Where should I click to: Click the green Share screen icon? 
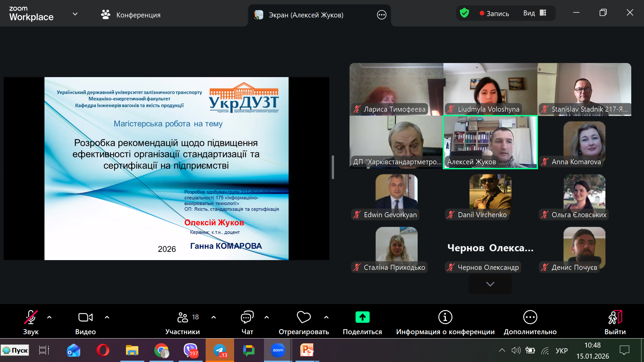pyautogui.click(x=362, y=317)
